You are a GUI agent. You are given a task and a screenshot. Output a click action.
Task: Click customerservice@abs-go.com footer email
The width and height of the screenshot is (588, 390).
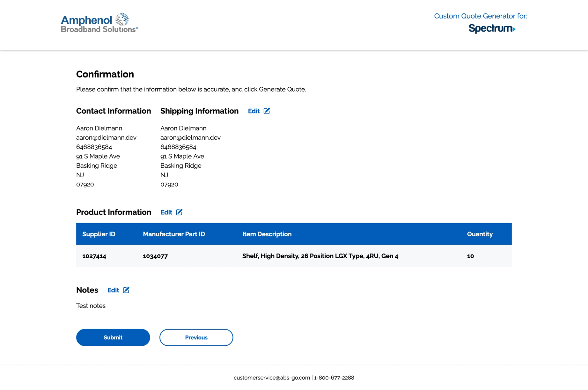(272, 378)
